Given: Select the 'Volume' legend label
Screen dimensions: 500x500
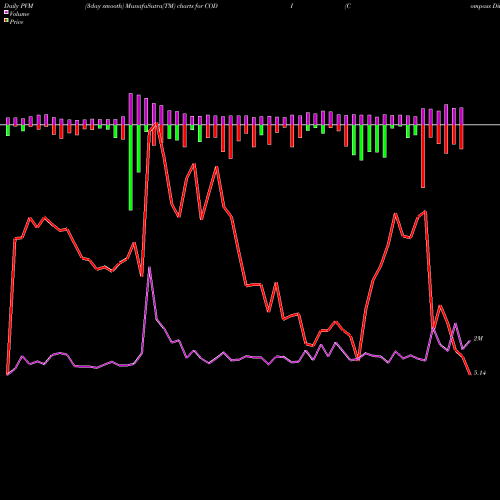Looking at the screenshot, I should pyautogui.click(x=19, y=14).
